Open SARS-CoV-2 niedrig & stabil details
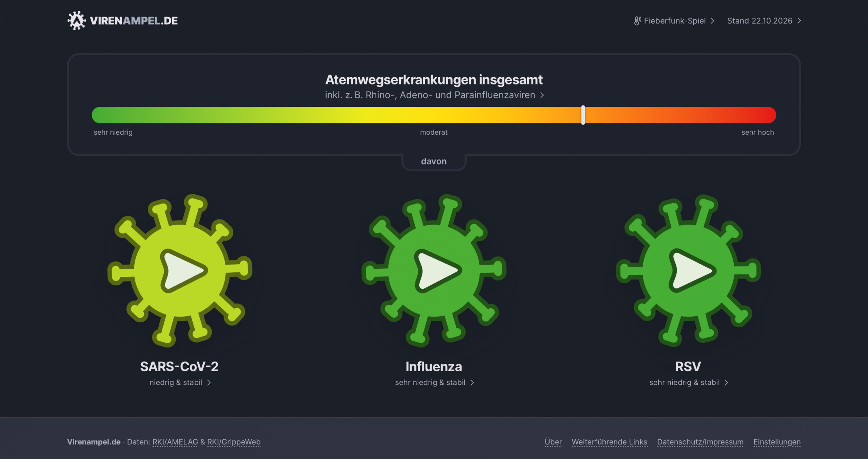Viewport: 868px width, 459px height. pos(176,382)
